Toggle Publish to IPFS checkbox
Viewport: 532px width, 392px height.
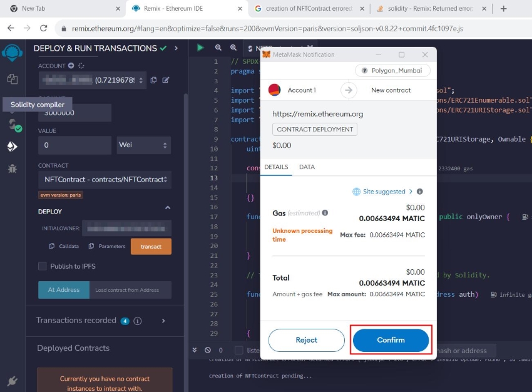coord(43,266)
